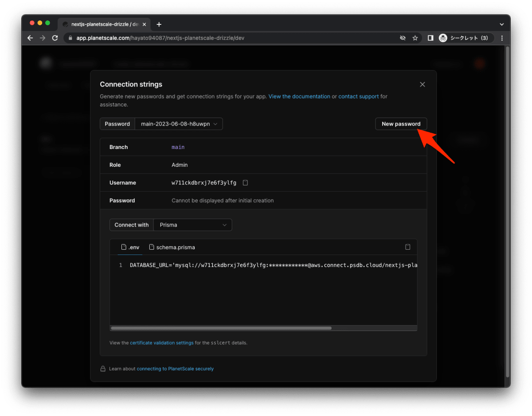532x416 pixels.
Task: Reload the page
Action: point(55,38)
